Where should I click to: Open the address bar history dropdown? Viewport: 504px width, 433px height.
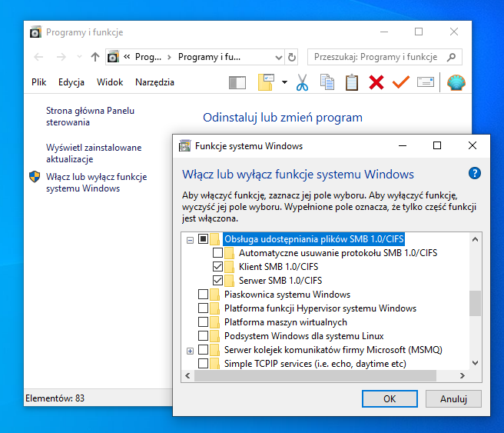click(278, 58)
